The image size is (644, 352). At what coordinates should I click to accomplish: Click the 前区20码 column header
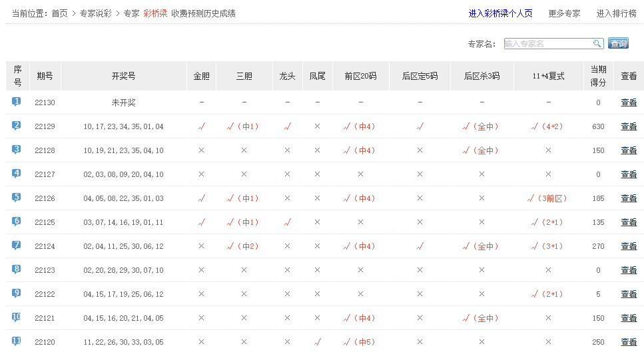tap(360, 76)
